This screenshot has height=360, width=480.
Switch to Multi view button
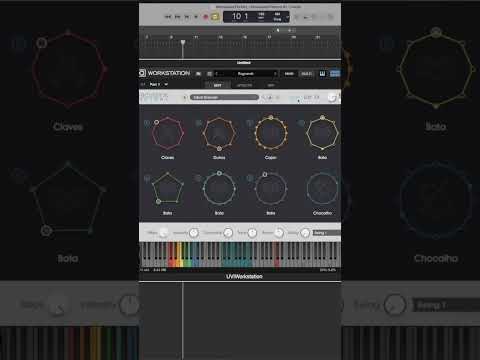(x=306, y=74)
